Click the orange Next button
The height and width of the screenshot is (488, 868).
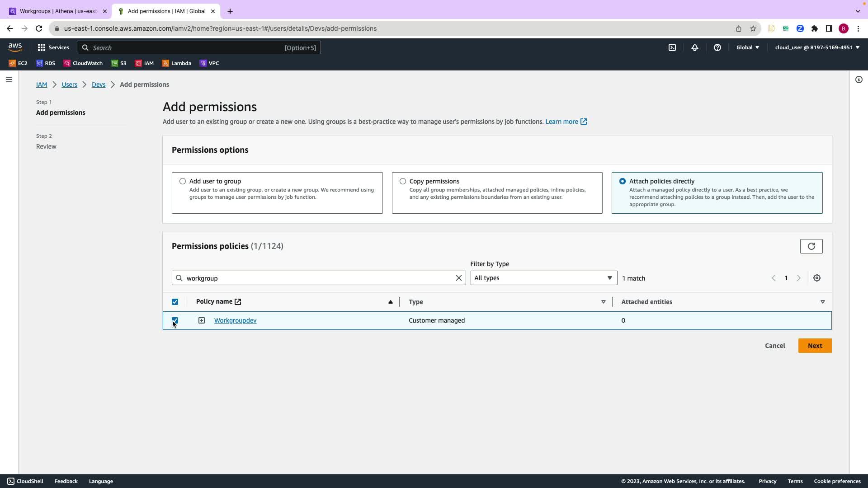[x=815, y=346]
